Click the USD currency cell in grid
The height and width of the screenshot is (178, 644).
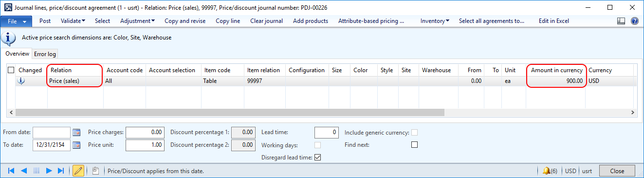[x=609, y=81]
